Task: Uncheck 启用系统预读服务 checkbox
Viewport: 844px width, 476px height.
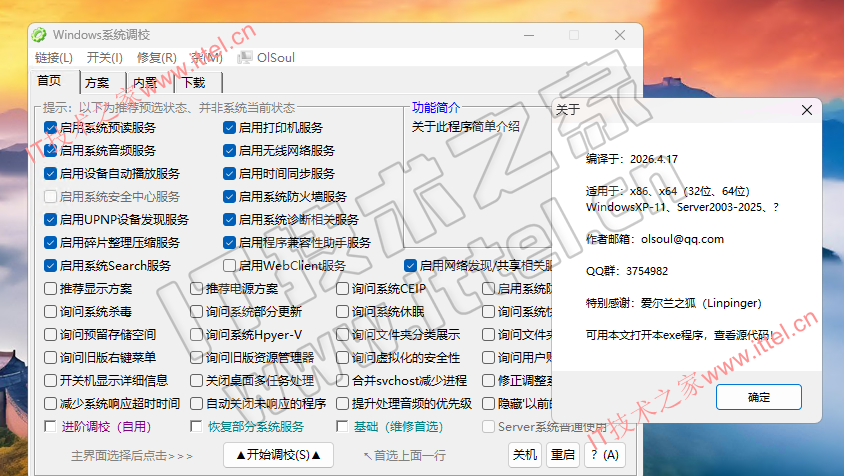Action: [51, 128]
